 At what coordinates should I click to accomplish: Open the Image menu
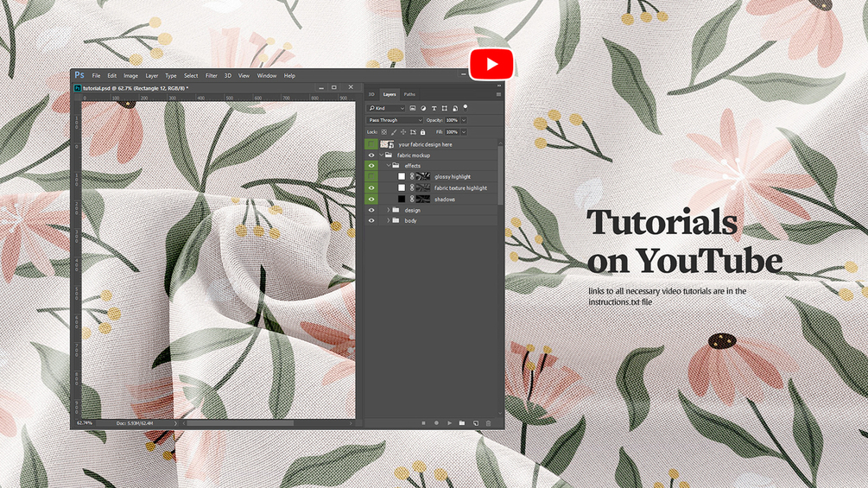tap(130, 76)
